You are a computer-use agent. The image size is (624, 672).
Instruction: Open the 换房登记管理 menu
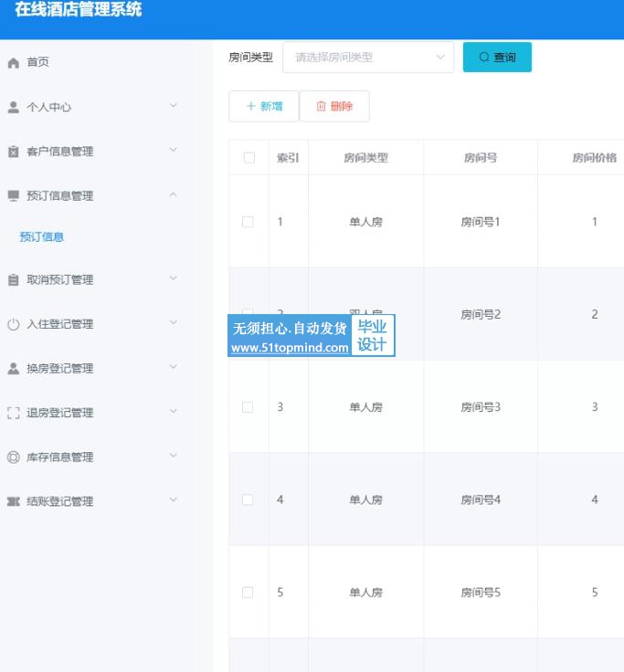[60, 369]
